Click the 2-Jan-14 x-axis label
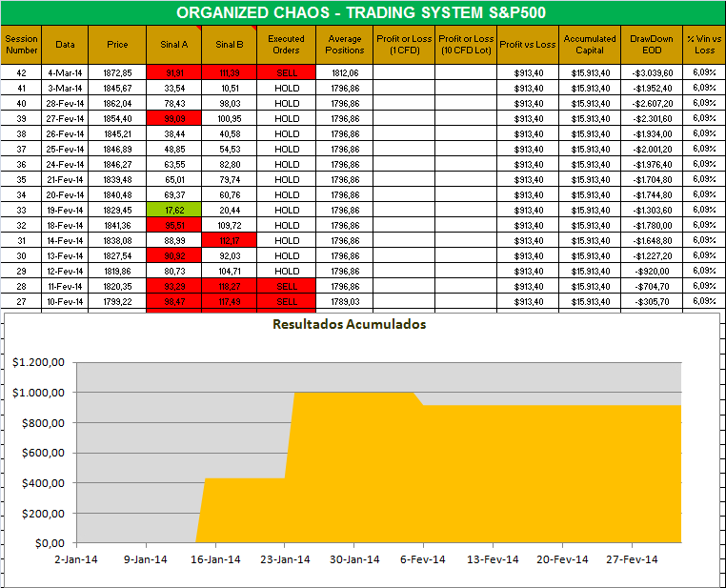 76,559
